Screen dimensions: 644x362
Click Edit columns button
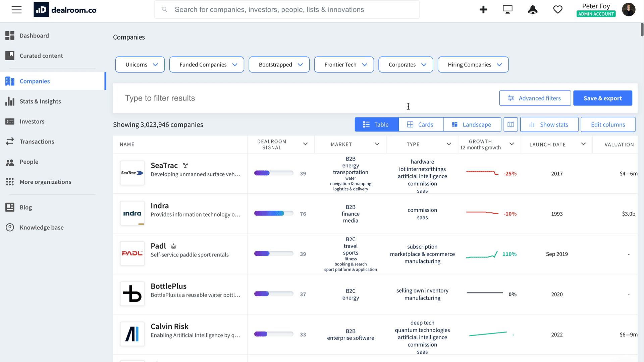tap(608, 124)
